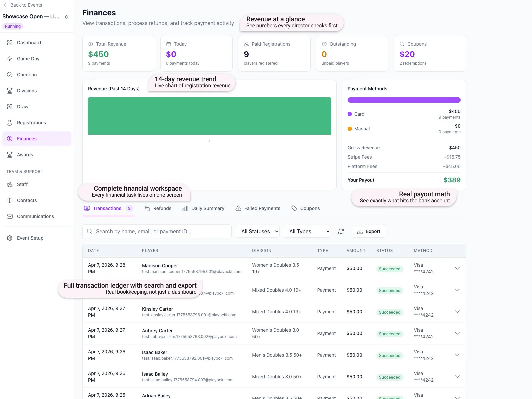Open the Awards section
Image resolution: width=532 pixels, height=399 pixels.
25,155
